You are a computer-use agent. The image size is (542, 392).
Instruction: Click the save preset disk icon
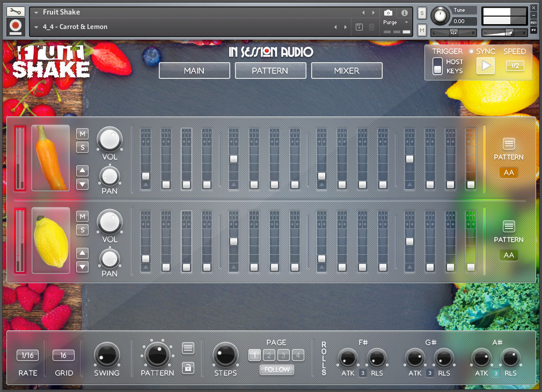tap(359, 27)
